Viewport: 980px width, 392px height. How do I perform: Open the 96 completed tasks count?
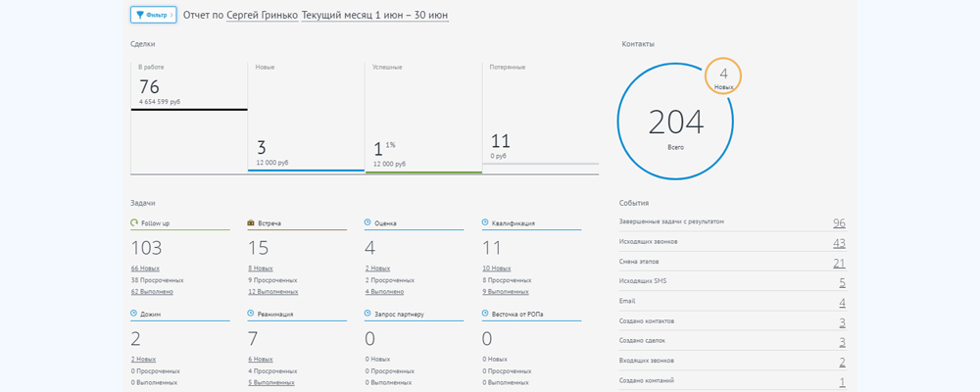pyautogui.click(x=839, y=223)
